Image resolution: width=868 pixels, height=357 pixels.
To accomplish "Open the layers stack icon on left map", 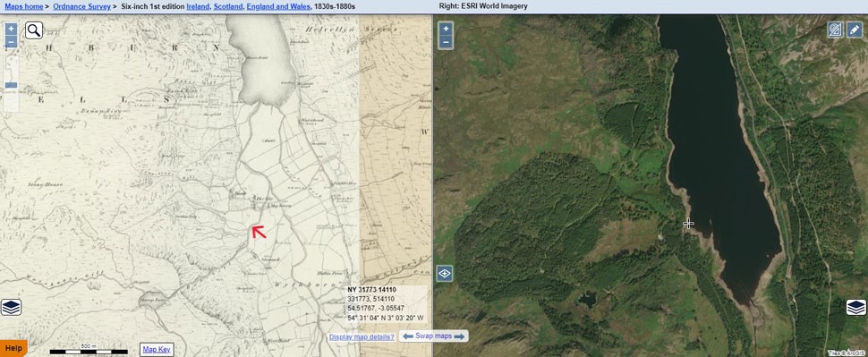I will pos(11,307).
